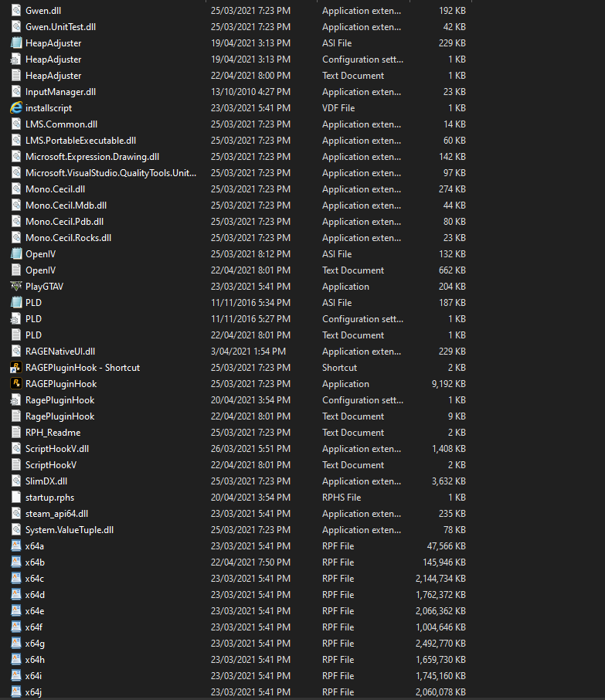This screenshot has height=700, width=605.
Task: Click the 2,144,734 KB size value
Action: click(440, 579)
